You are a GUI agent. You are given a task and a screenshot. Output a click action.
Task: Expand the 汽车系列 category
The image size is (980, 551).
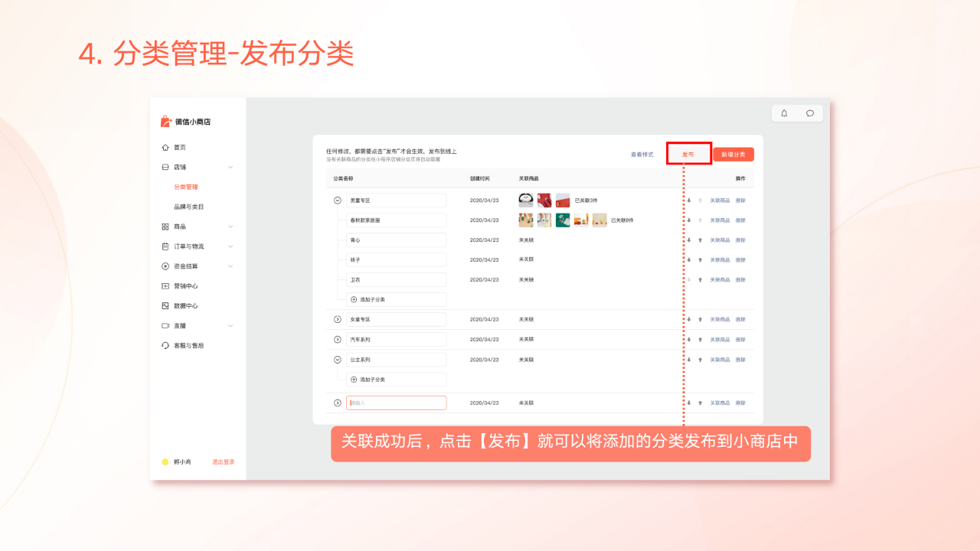click(337, 340)
